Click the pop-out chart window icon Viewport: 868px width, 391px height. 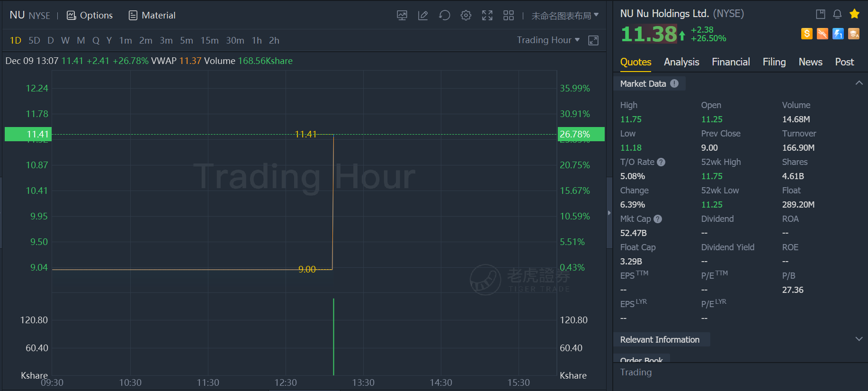point(593,41)
